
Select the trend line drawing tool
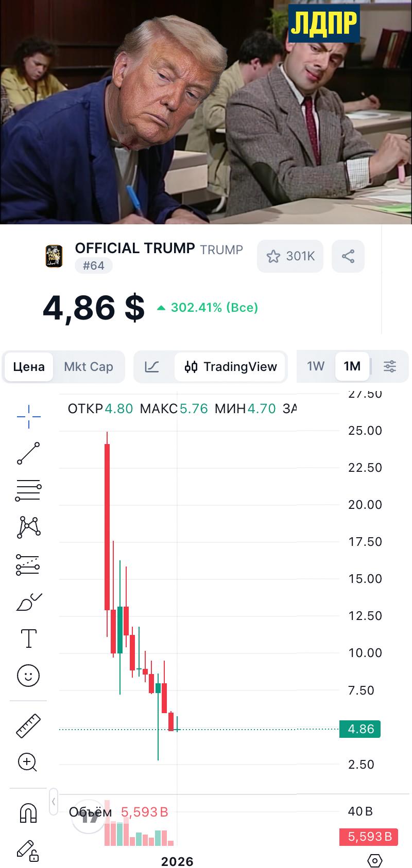(x=28, y=453)
